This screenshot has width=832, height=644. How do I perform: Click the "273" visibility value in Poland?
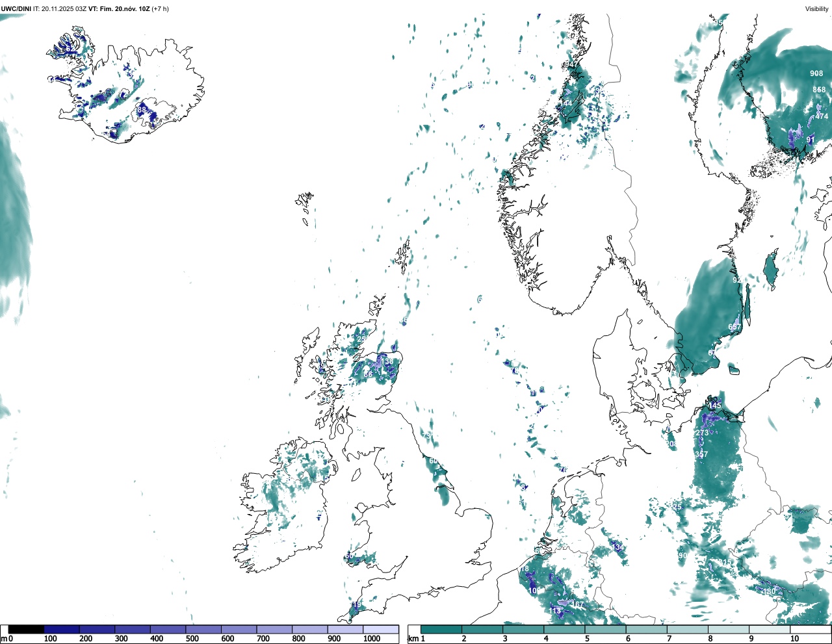702,433
